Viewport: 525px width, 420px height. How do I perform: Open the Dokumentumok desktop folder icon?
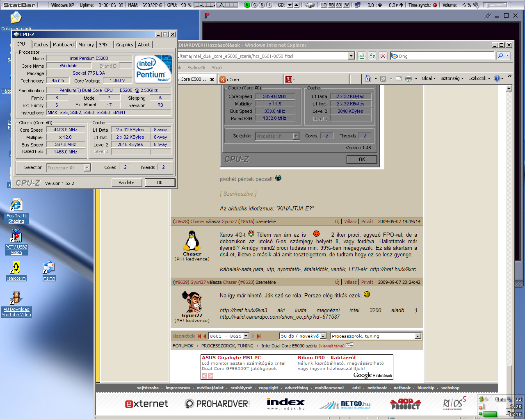pyautogui.click(x=16, y=18)
